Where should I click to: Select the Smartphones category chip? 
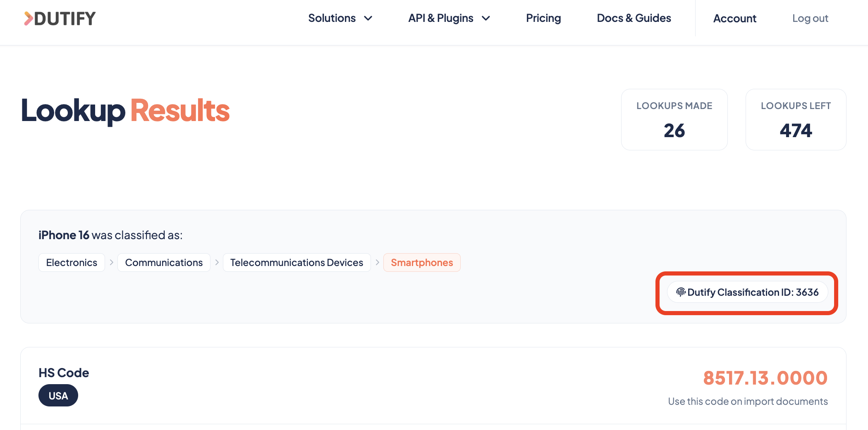(x=422, y=262)
